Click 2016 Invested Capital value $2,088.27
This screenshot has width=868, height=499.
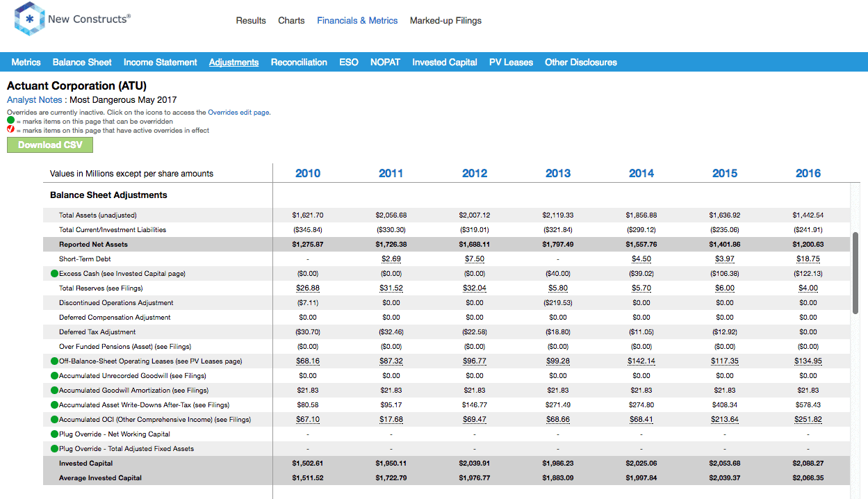[808, 464]
